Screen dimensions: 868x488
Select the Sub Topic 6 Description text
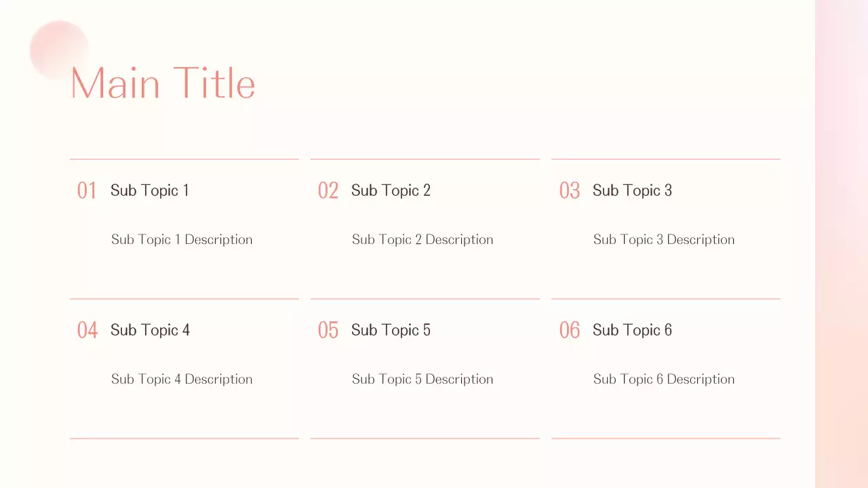(664, 379)
